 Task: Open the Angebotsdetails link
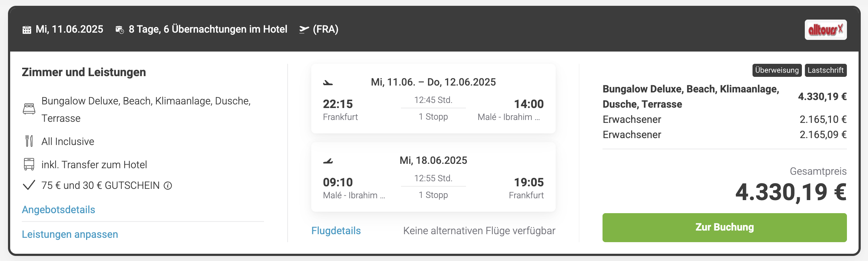click(58, 210)
